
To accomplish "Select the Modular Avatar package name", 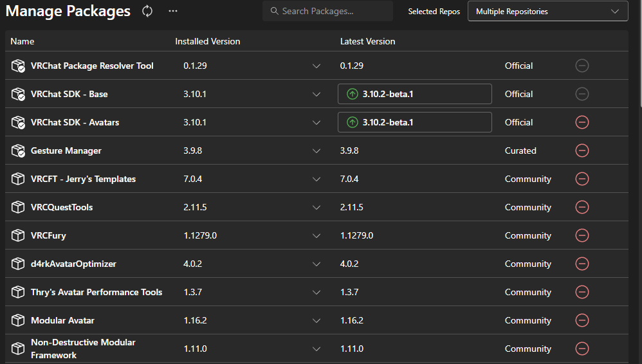I will pos(62,320).
